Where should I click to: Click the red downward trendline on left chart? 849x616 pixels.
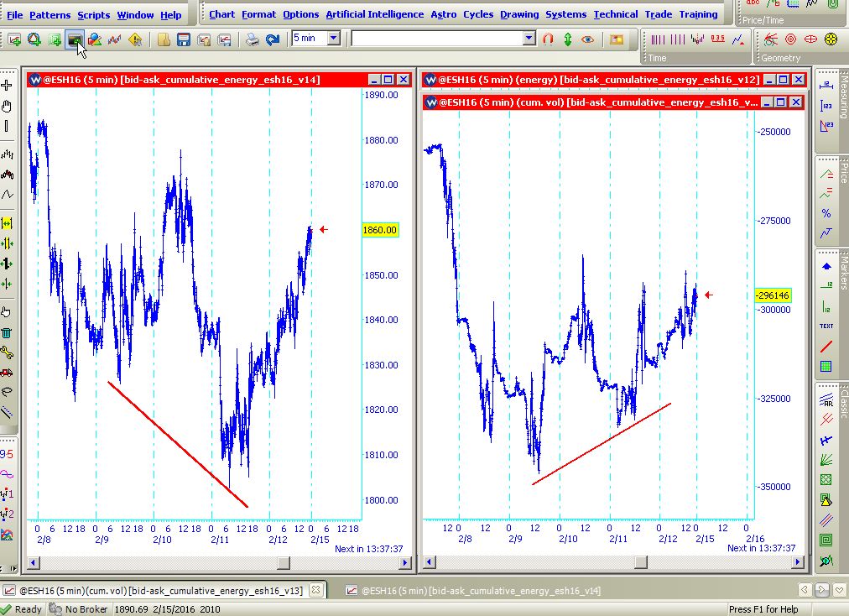pyautogui.click(x=178, y=444)
